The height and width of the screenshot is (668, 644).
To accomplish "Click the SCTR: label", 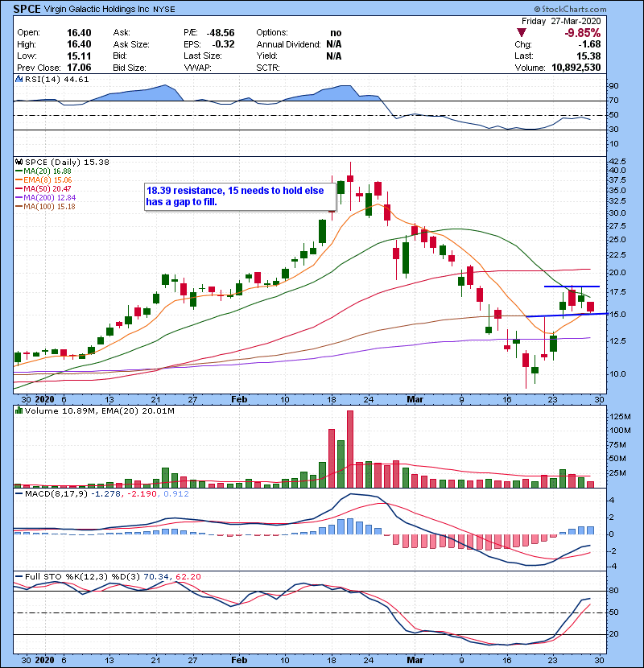I will (x=268, y=68).
